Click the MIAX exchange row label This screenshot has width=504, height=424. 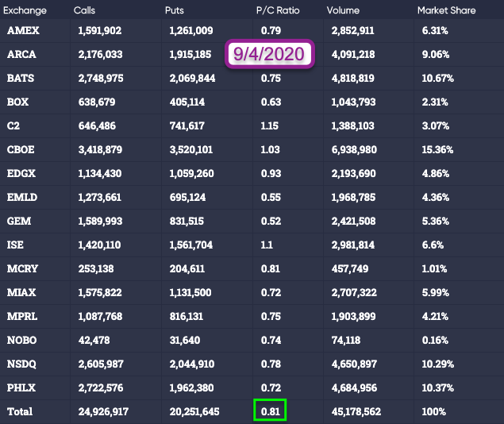[21, 293]
